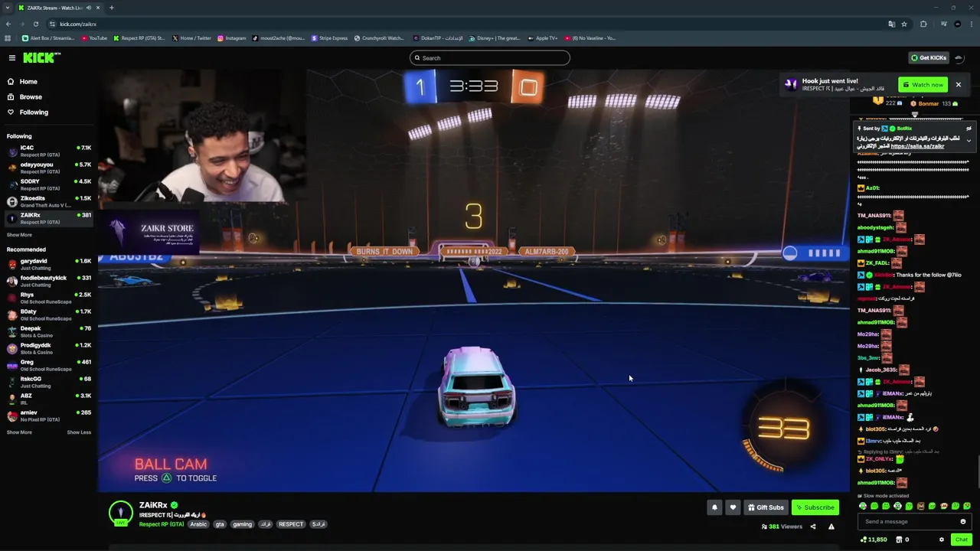This screenshot has height=551, width=980.
Task: Open the chat shop icon showing 0
Action: (x=903, y=540)
